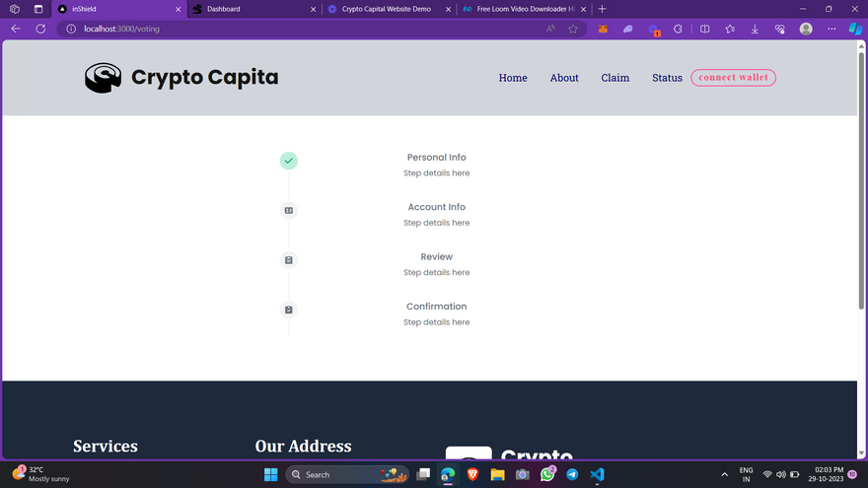The image size is (868, 488).
Task: Click the Review step icon
Action: (288, 260)
